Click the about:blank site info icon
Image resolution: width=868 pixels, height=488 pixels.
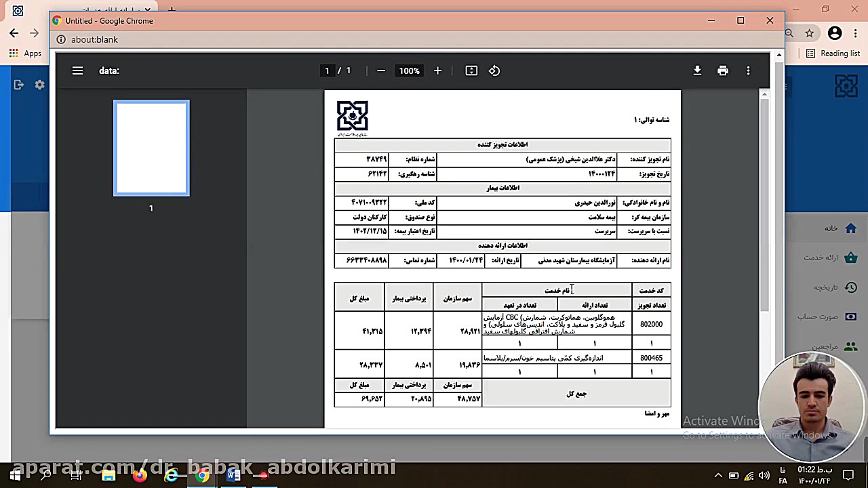click(x=61, y=39)
